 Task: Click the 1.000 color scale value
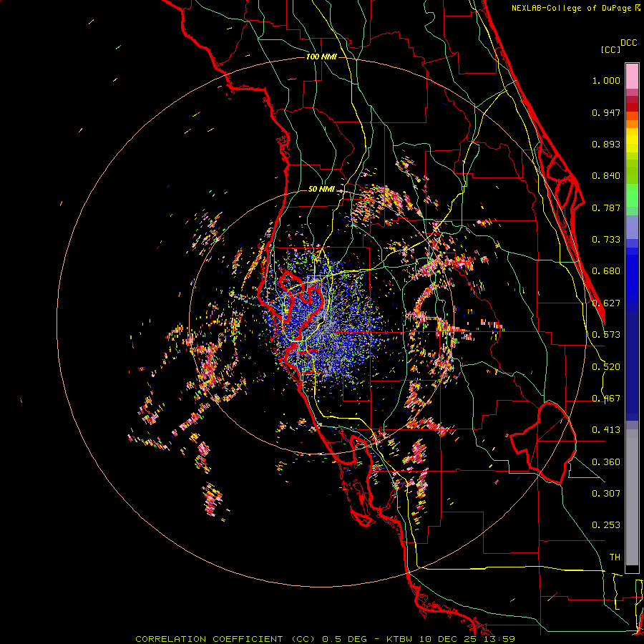(606, 80)
